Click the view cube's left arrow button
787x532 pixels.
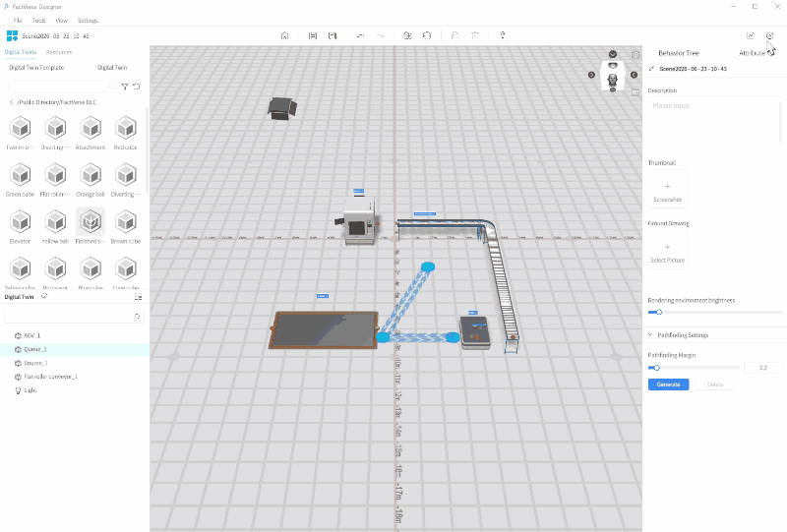[x=592, y=75]
